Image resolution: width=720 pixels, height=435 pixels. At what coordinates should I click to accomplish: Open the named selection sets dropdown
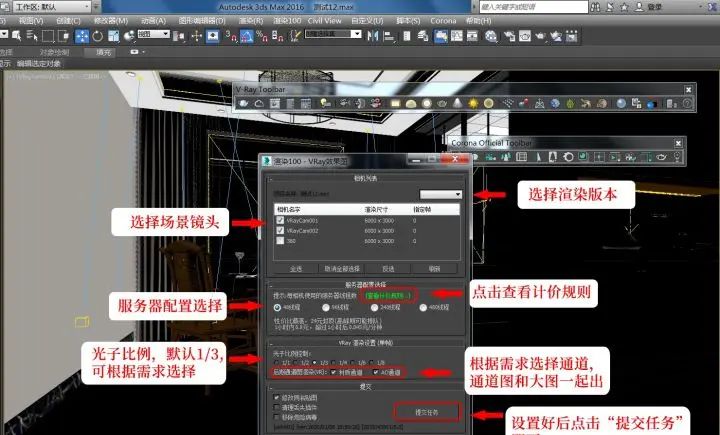[333, 34]
